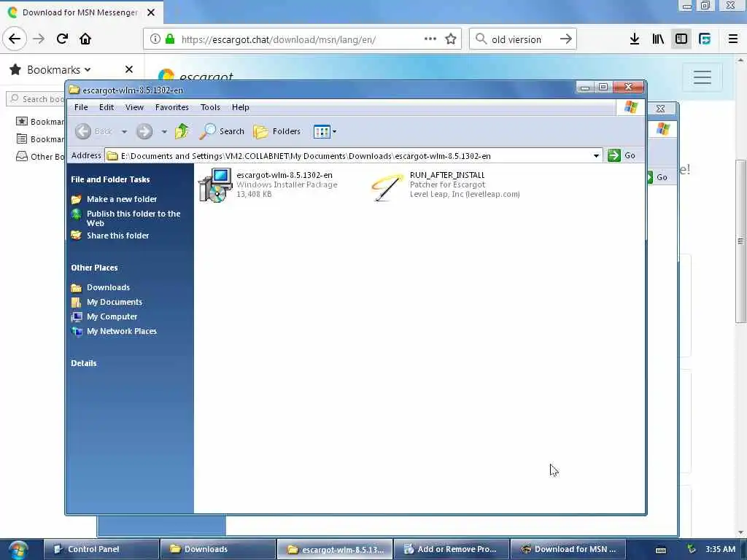This screenshot has width=747, height=560.
Task: Click the My Network Places icon
Action: pos(76,331)
